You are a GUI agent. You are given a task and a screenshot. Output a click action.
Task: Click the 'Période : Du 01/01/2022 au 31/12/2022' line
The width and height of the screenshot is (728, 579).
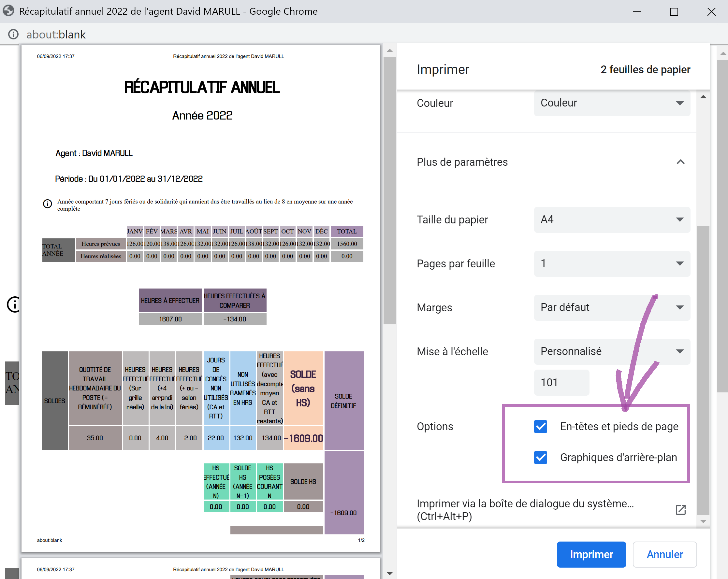click(x=129, y=179)
